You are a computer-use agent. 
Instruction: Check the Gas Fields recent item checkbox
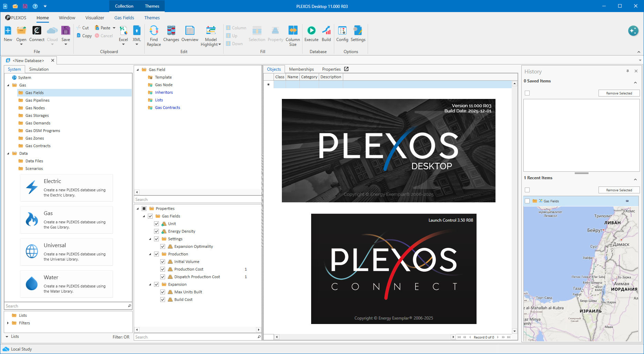[527, 201]
